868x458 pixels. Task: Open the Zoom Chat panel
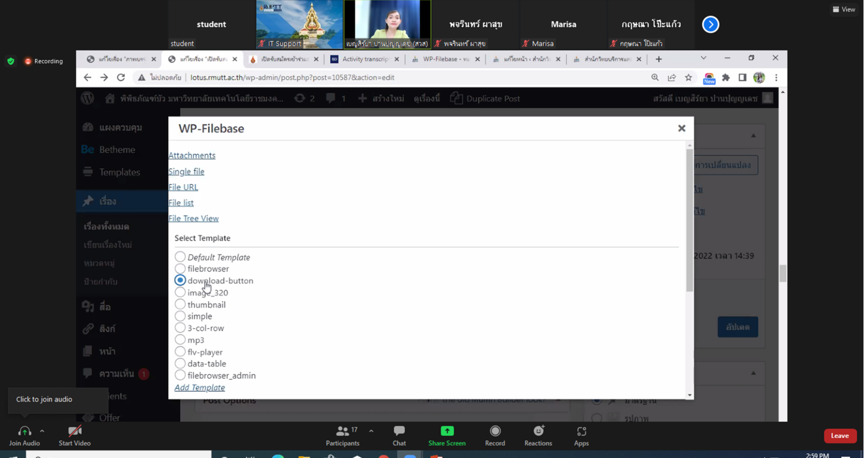399,436
